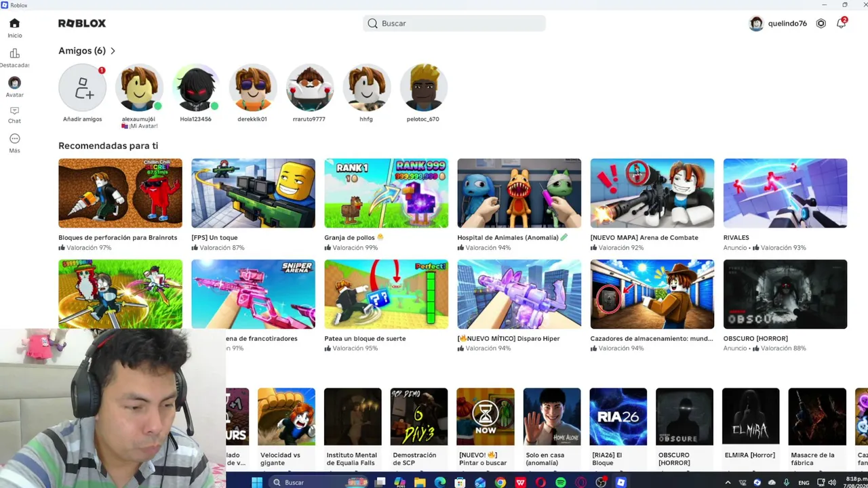Open Cazadores de almacenamiento thumbnail
Image resolution: width=868 pixels, height=488 pixels.
652,294
